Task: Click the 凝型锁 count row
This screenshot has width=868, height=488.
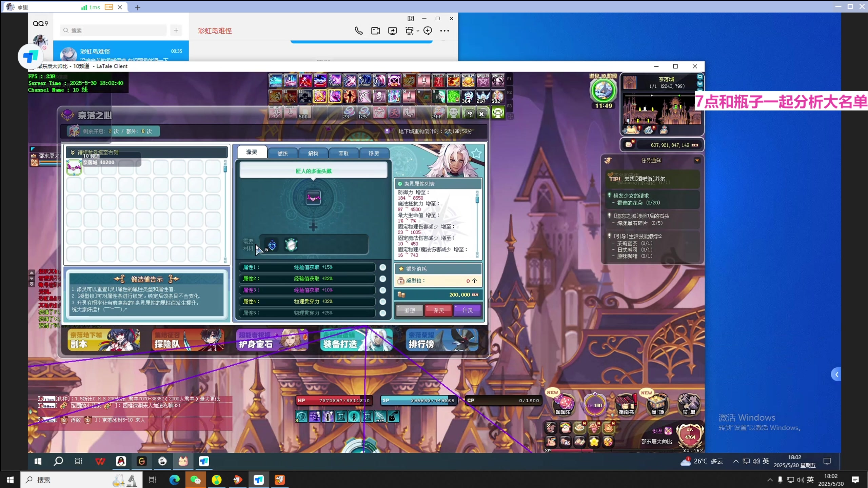Action: click(x=438, y=281)
